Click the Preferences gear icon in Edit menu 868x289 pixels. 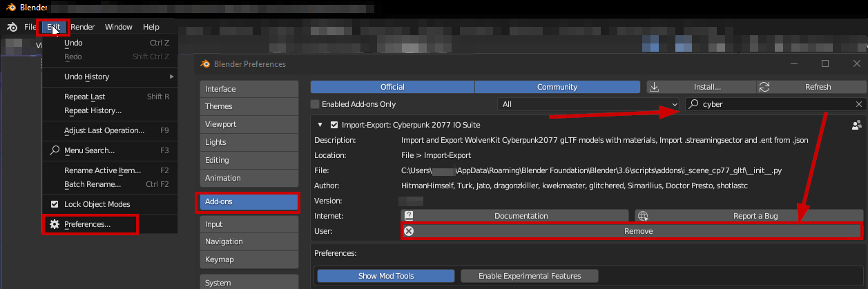(x=55, y=224)
